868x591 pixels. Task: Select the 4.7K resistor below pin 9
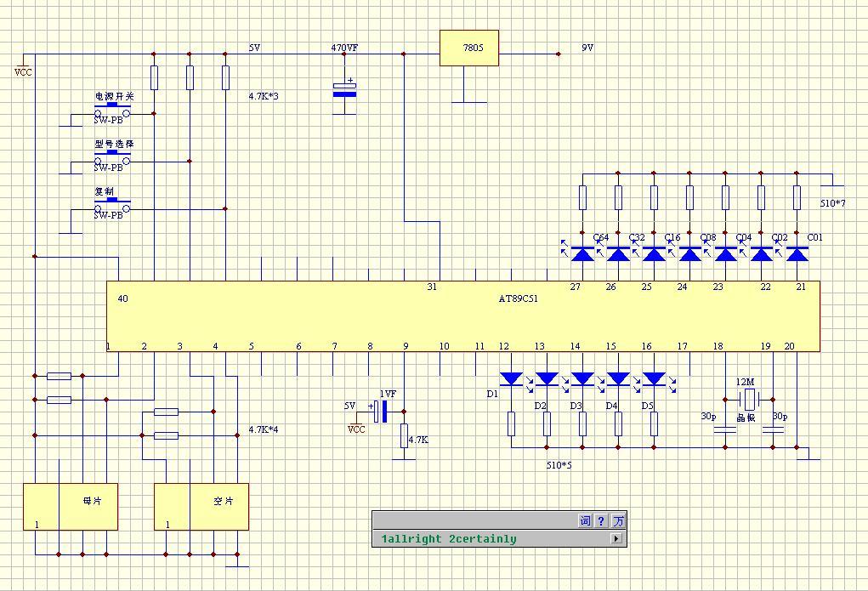coord(404,435)
